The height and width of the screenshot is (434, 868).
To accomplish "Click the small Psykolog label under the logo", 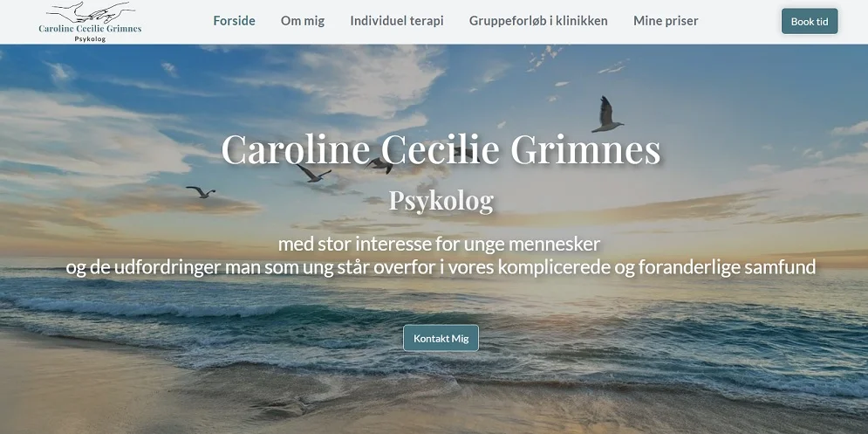I will tap(90, 39).
